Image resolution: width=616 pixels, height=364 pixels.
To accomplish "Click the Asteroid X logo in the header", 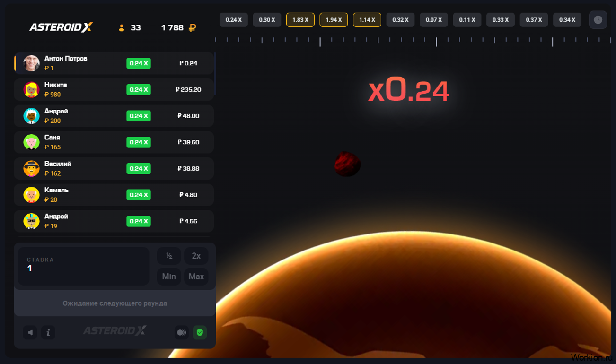I will coord(61,27).
